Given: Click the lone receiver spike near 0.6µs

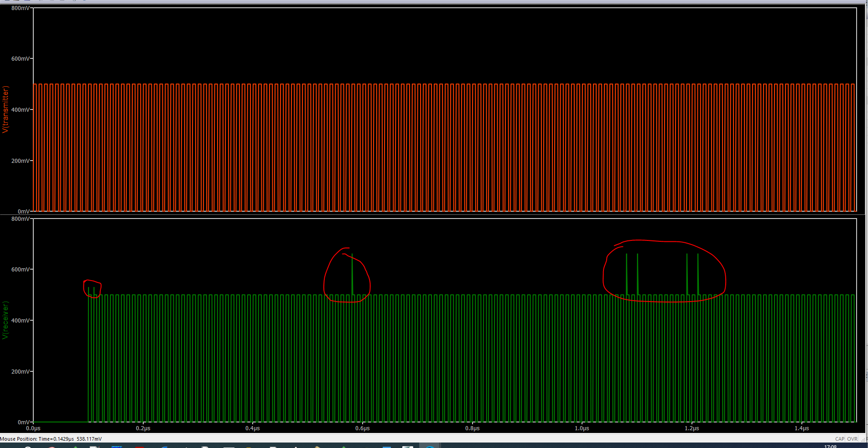Looking at the screenshot, I should pyautogui.click(x=352, y=274).
